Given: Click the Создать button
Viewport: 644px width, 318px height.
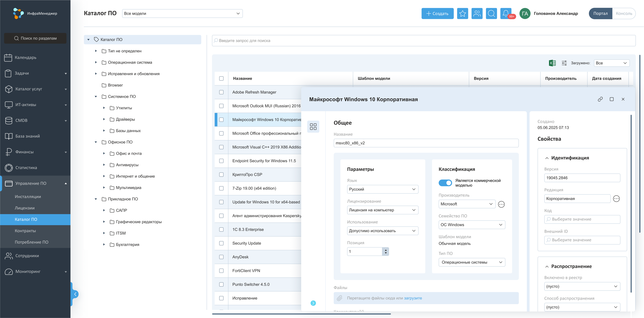Looking at the screenshot, I should pos(437,13).
